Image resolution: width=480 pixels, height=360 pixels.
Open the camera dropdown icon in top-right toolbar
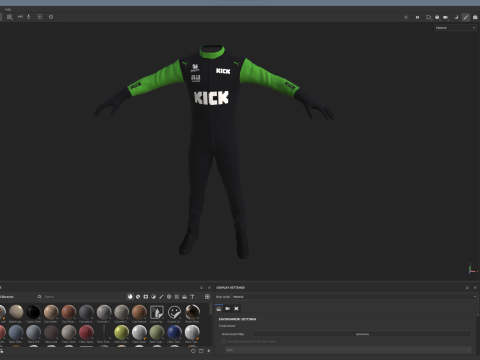pyautogui.click(x=446, y=17)
